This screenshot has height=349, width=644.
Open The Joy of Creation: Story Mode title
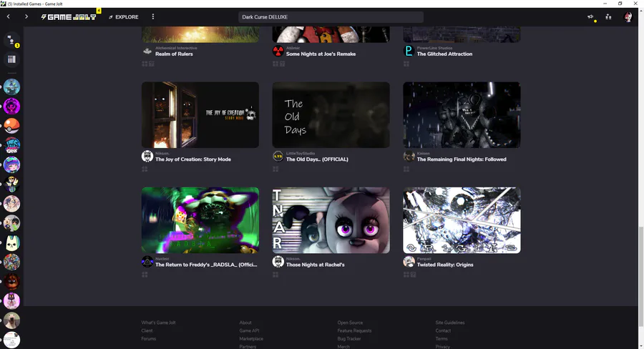pyautogui.click(x=193, y=159)
